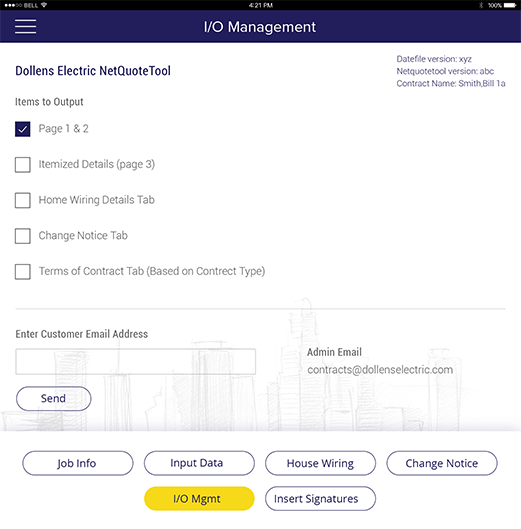Click the Netquotetool version: abc text
521x529 pixels.
445,71
